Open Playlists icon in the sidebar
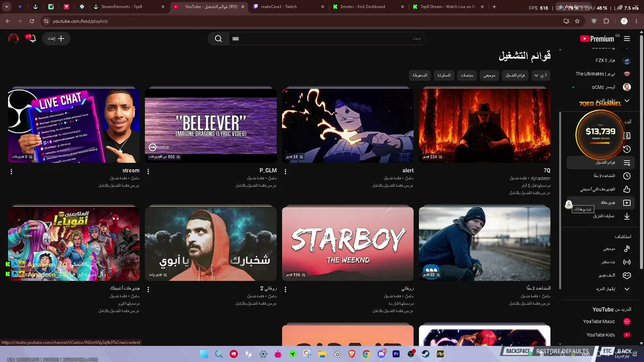The height and width of the screenshot is (362, 644). click(x=627, y=162)
